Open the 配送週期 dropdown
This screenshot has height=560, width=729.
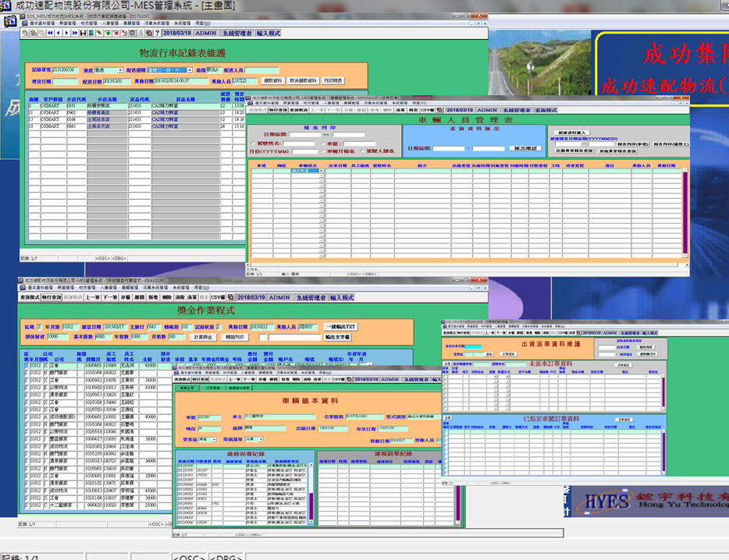(190, 70)
